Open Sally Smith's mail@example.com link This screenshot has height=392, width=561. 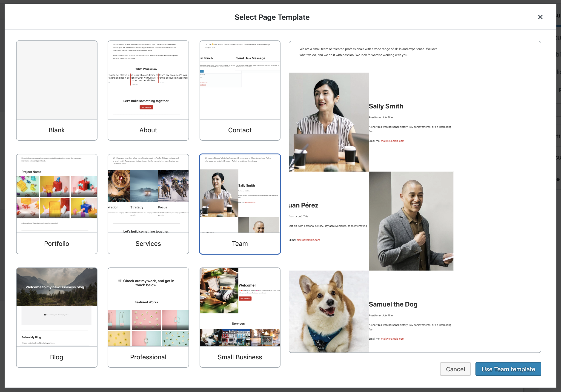(392, 141)
